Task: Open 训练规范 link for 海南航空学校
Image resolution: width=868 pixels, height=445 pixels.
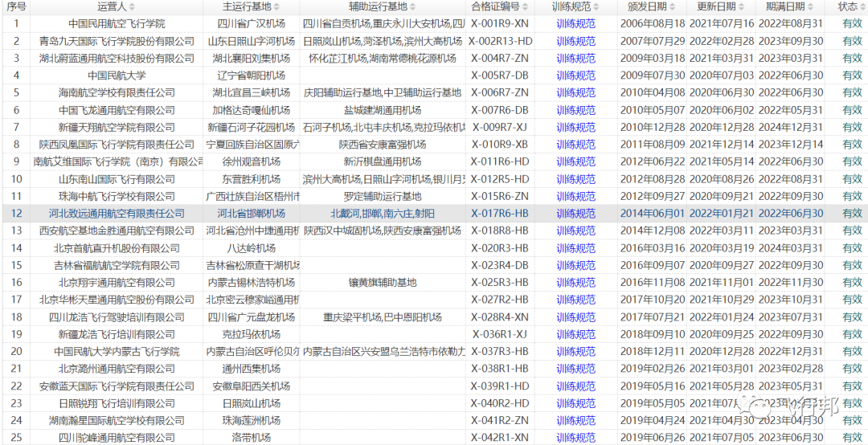Action: pyautogui.click(x=575, y=92)
